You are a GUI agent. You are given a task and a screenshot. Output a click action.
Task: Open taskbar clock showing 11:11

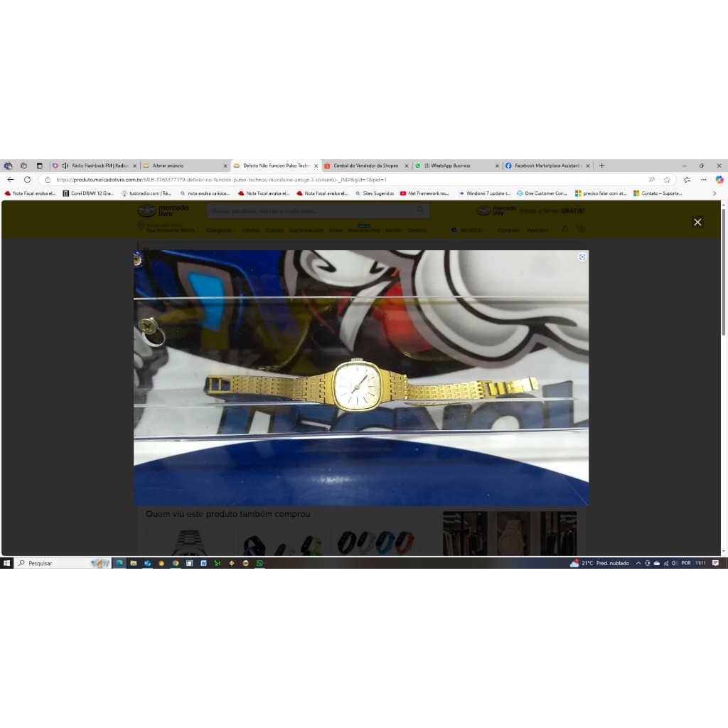click(700, 563)
